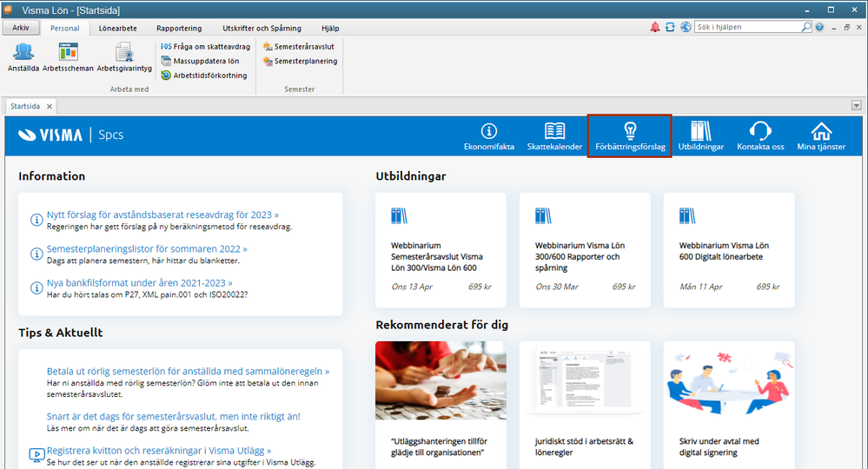
Task: Click info icon beside Semesterplaneringslistor
Action: 36,254
